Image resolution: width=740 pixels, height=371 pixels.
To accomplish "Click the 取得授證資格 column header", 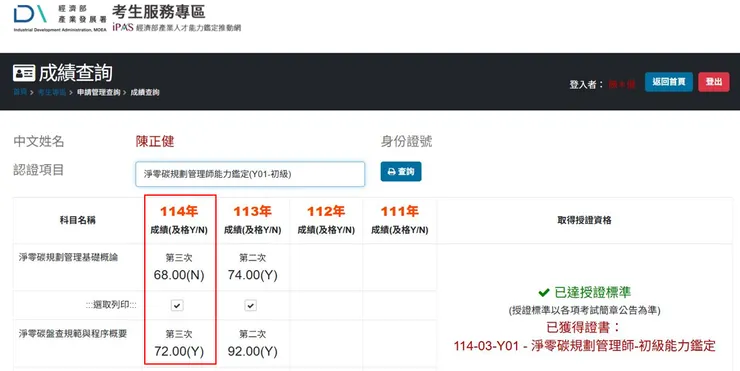I will point(584,220).
